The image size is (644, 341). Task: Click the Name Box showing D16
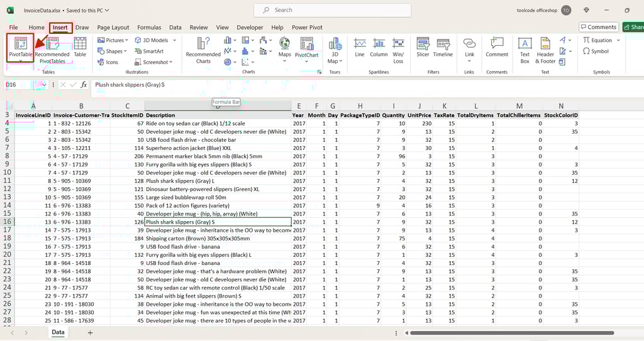[x=25, y=85]
